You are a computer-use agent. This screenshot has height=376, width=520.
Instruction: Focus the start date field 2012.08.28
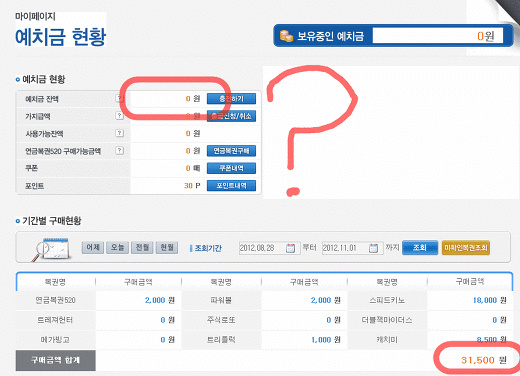(x=269, y=248)
